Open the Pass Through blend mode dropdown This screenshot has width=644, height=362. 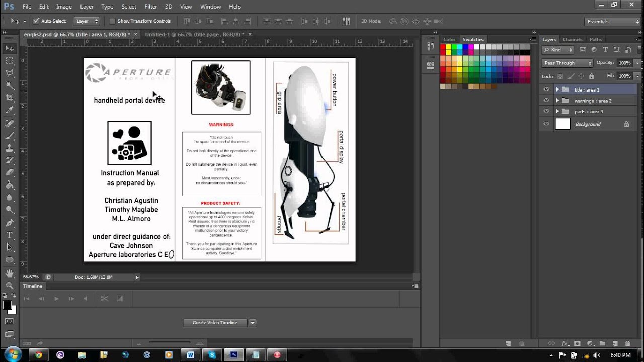(x=568, y=63)
